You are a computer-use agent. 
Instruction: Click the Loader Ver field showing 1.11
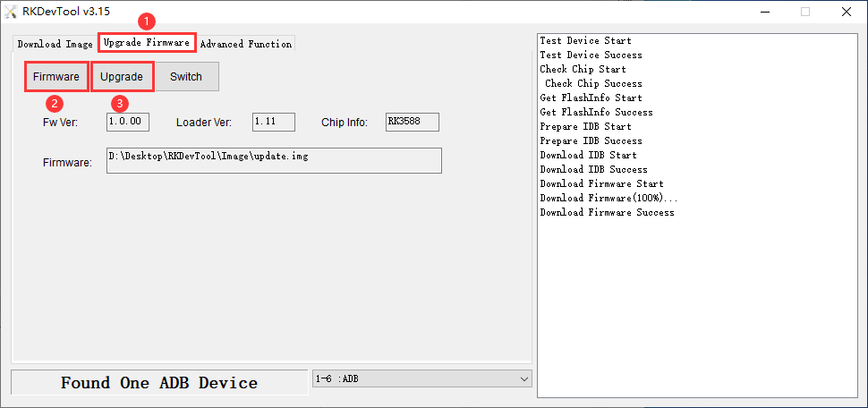pyautogui.click(x=273, y=122)
